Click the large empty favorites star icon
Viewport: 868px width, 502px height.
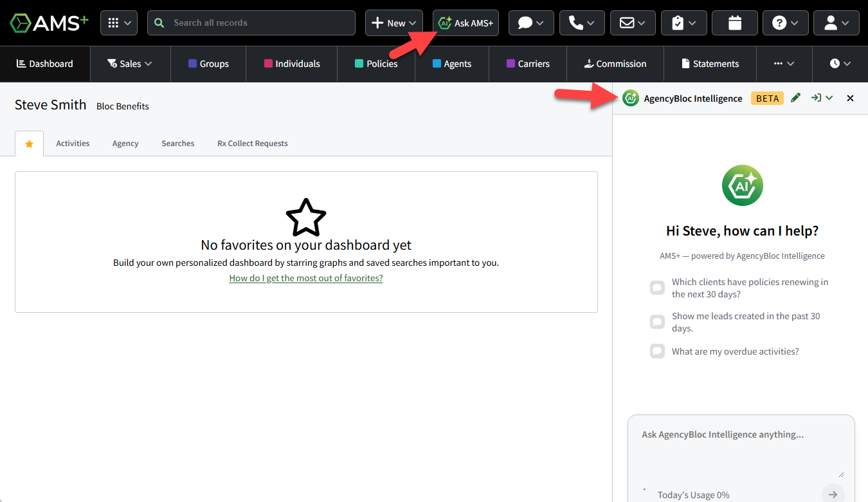[306, 218]
